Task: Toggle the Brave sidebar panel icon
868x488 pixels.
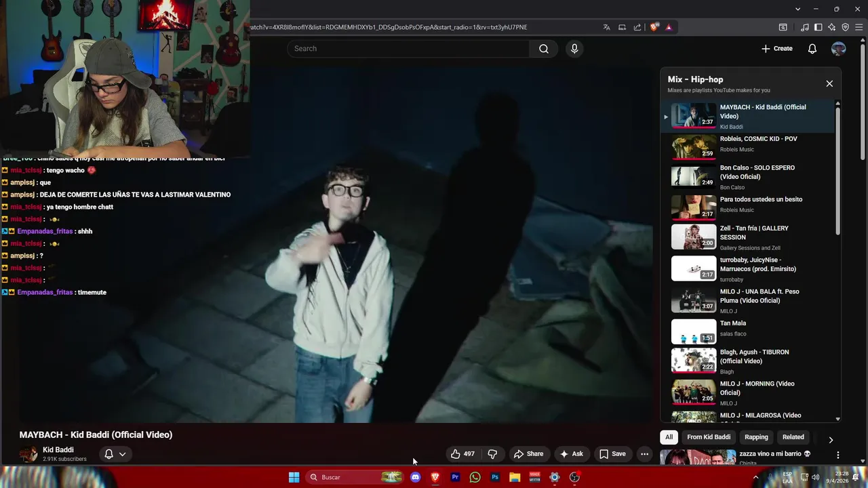Action: pos(818,27)
